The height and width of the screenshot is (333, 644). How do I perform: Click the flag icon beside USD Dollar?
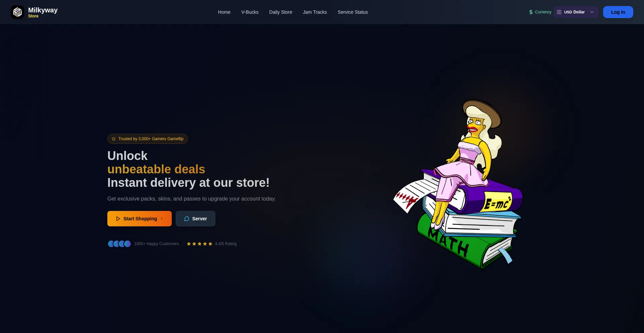[559, 12]
